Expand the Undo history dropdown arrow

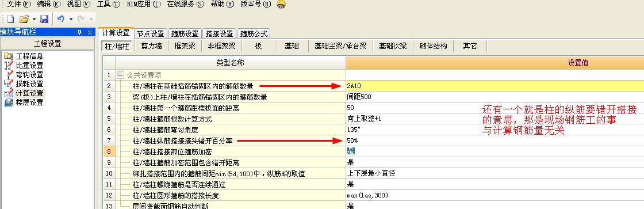71,19
